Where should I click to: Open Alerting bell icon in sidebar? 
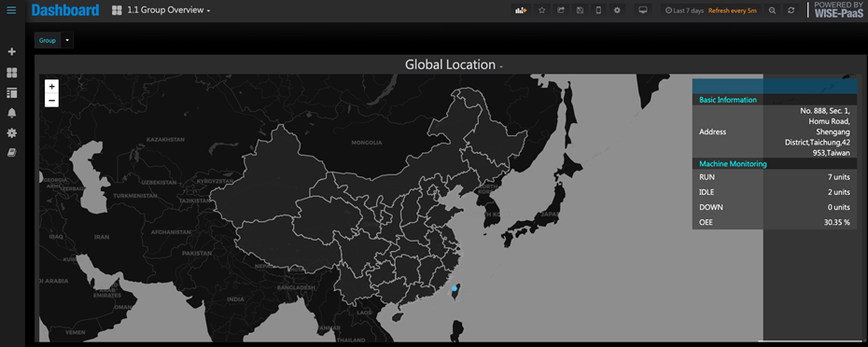tap(11, 112)
